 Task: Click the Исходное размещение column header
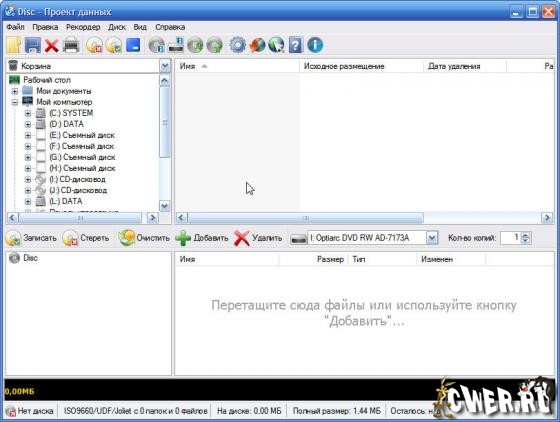[361, 66]
